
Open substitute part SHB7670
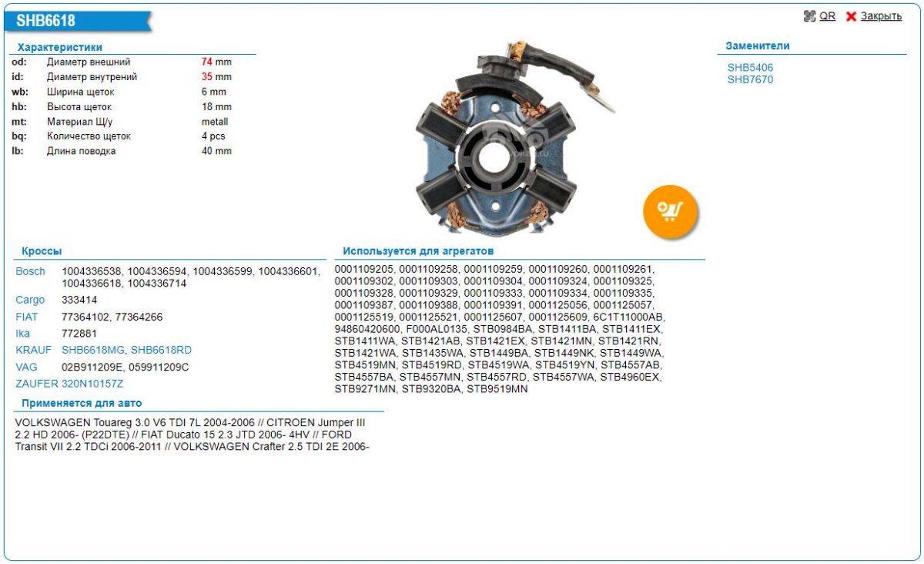click(x=750, y=79)
